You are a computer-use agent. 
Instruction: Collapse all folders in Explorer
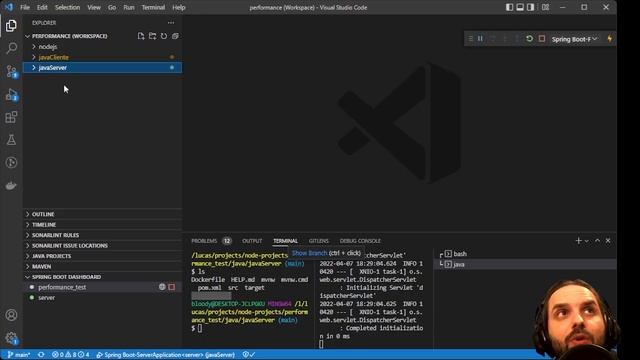coord(175,36)
